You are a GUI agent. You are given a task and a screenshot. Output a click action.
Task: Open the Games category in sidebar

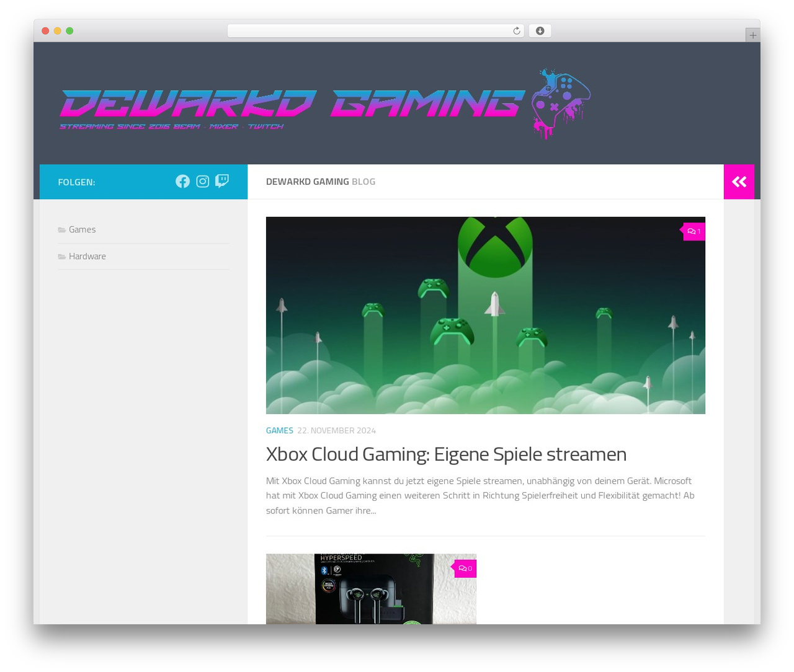point(82,229)
